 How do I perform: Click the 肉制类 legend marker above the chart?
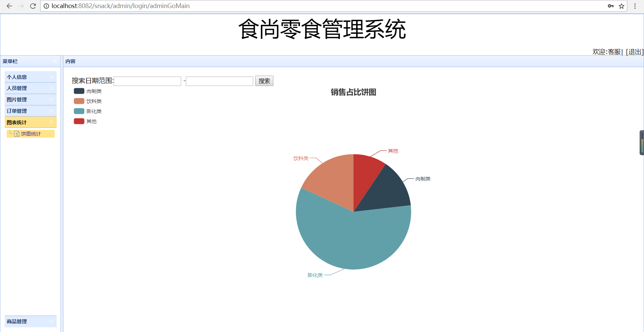[x=78, y=91]
